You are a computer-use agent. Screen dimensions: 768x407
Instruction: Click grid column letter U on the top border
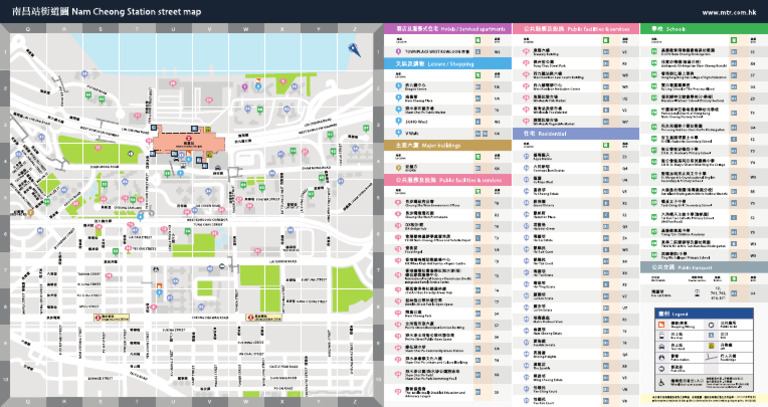[173, 29]
